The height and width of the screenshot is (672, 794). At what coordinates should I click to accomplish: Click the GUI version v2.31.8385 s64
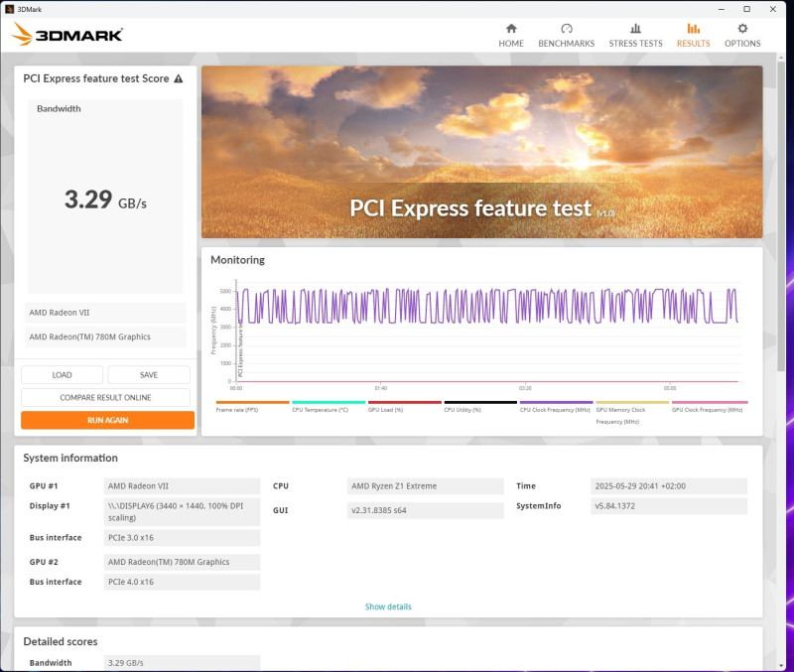(426, 510)
